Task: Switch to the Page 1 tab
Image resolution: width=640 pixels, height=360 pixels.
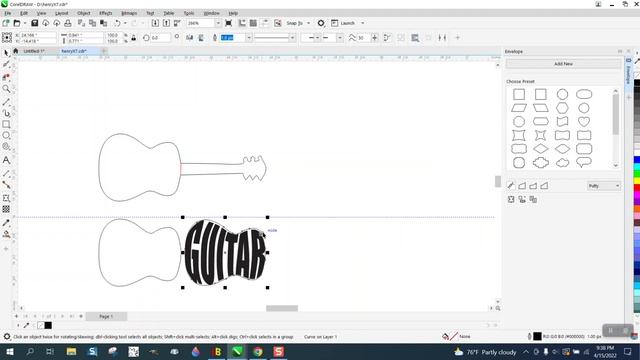Action: pyautogui.click(x=106, y=316)
